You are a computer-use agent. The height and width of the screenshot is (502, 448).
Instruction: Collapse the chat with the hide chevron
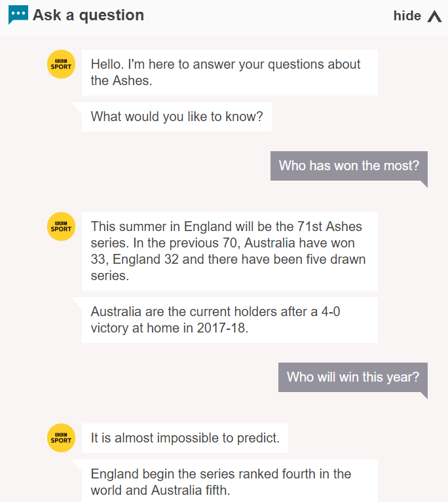(x=435, y=16)
